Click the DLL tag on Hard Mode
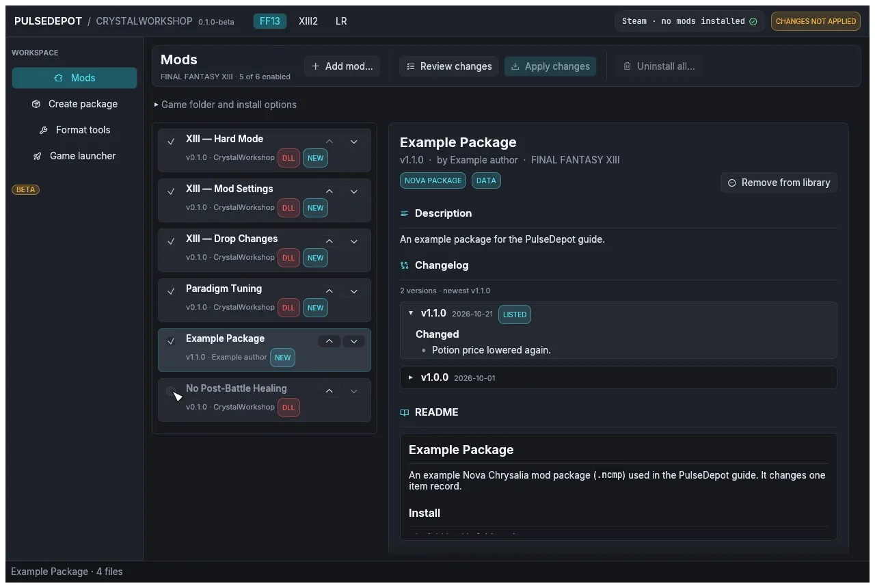875x588 pixels. (288, 158)
